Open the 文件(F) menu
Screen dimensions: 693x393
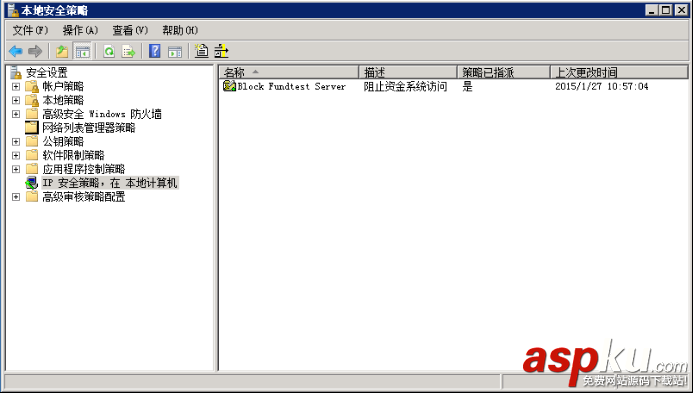[30, 30]
